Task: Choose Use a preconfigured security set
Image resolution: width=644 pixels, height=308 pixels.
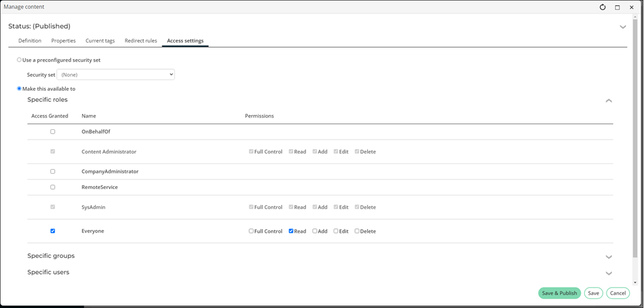Action: [x=19, y=60]
